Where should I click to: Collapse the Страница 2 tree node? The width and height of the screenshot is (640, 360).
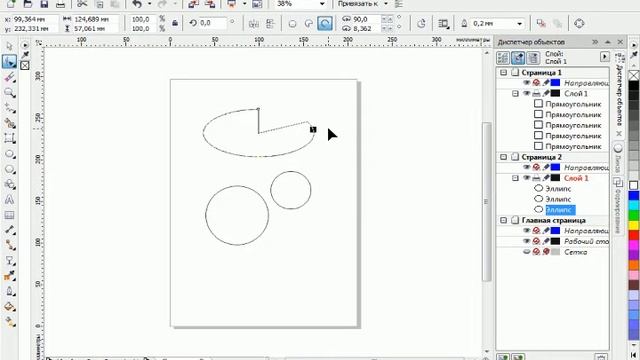coord(503,157)
